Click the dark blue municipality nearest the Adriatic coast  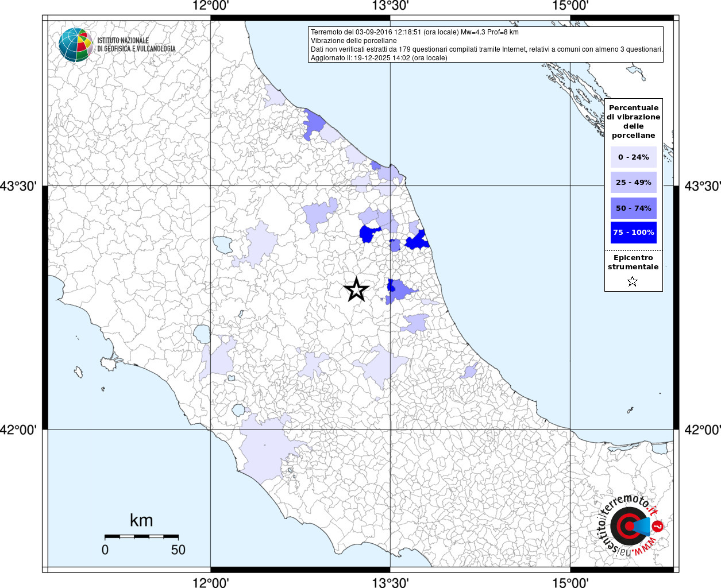pos(418,241)
